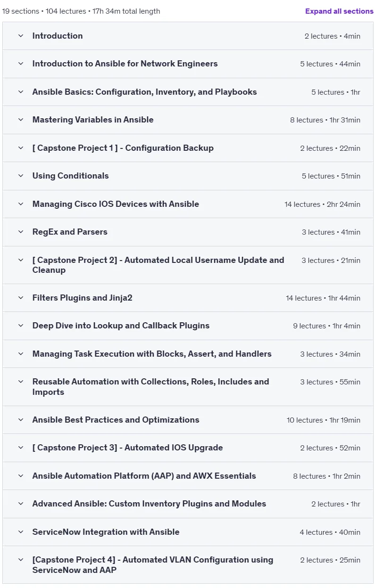Click chevron next to ServiceNow Integration with Ansible

tap(21, 532)
